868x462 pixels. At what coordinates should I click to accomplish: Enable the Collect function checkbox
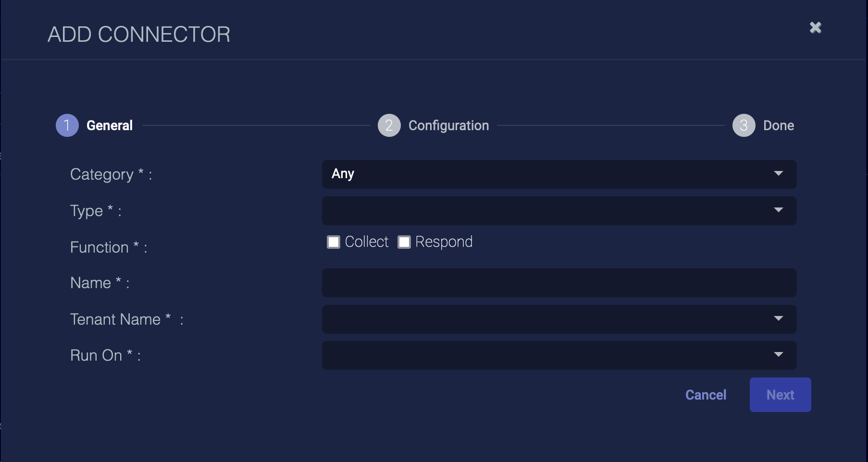[x=334, y=242]
